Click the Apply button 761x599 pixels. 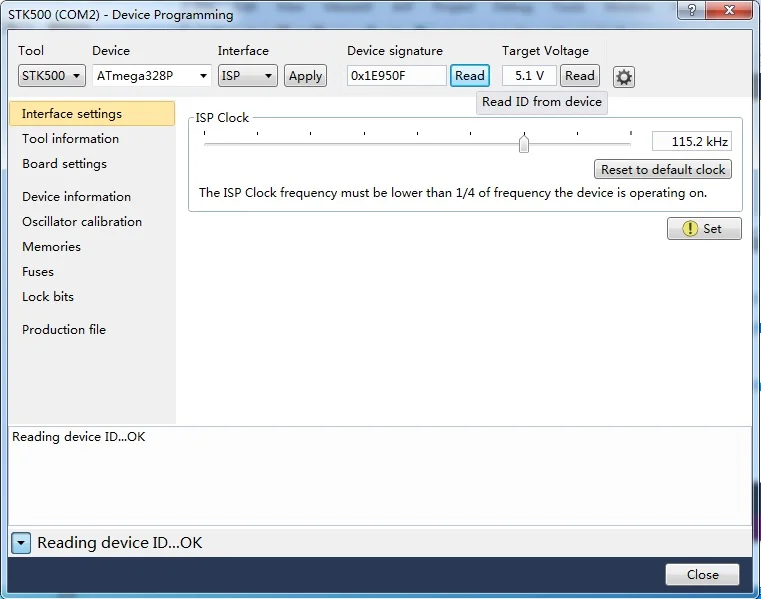click(x=305, y=76)
